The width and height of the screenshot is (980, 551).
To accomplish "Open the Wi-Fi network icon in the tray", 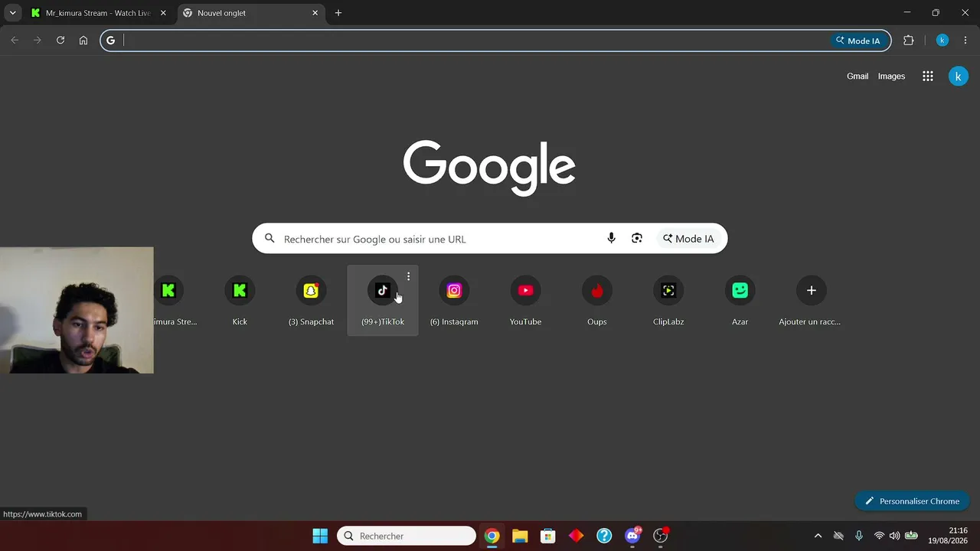I will pyautogui.click(x=879, y=536).
